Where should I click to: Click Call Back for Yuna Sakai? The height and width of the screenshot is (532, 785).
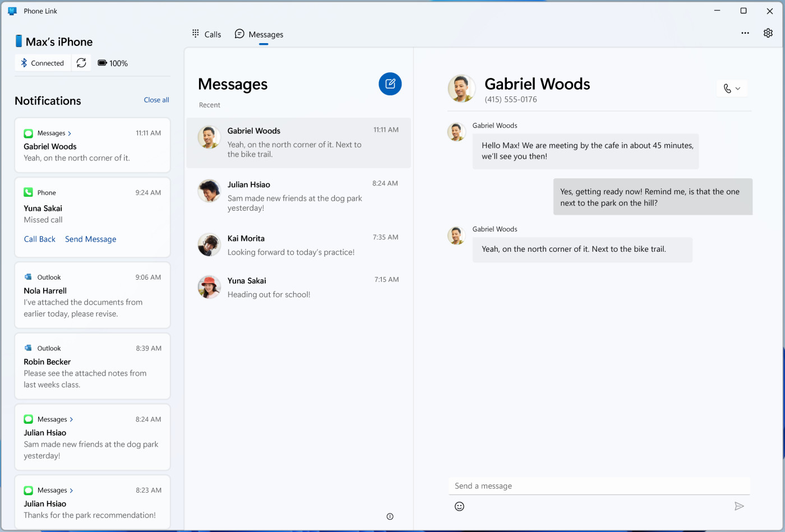pyautogui.click(x=39, y=239)
